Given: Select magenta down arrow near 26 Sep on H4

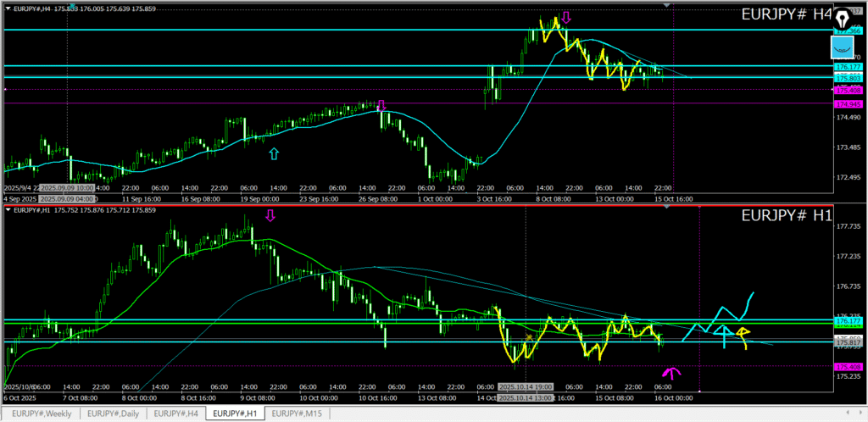Looking at the screenshot, I should coord(381,105).
